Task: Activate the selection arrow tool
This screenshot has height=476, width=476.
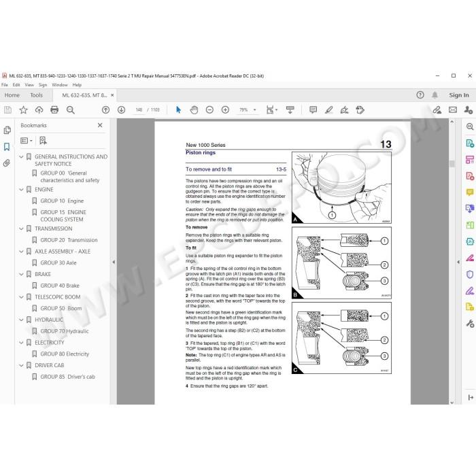Action: (178, 110)
